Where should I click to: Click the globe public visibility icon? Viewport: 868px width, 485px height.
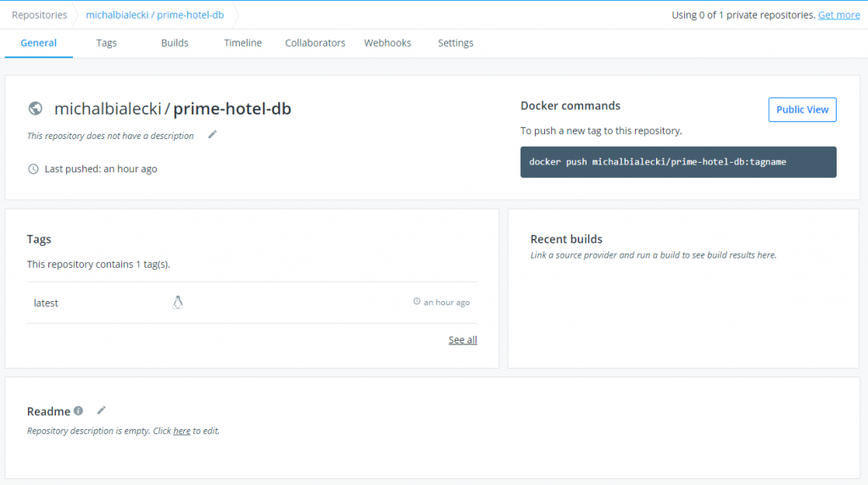tap(36, 109)
